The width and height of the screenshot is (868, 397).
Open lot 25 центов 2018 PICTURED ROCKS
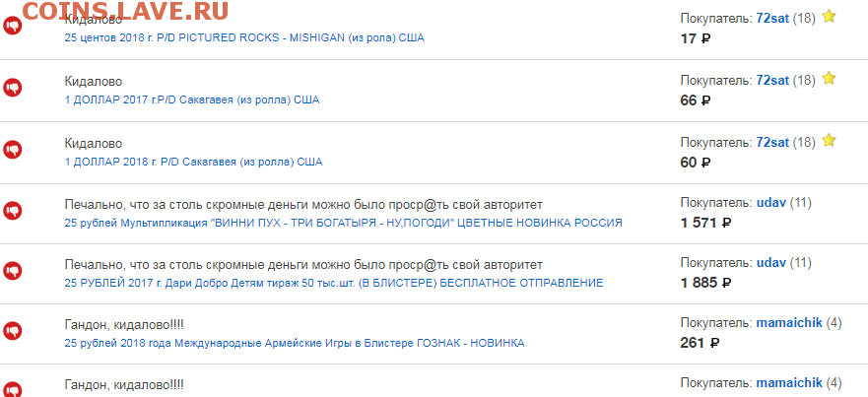244,38
